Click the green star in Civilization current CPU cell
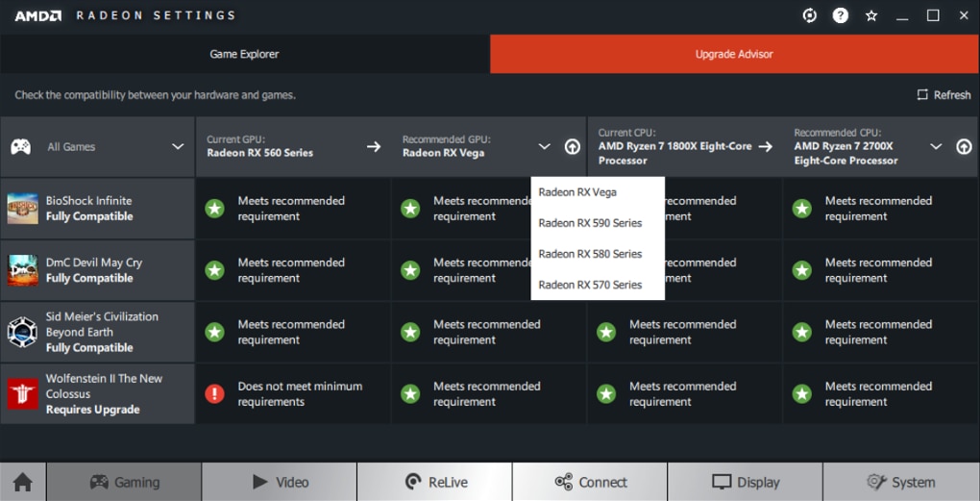The width and height of the screenshot is (980, 501). pyautogui.click(x=605, y=332)
